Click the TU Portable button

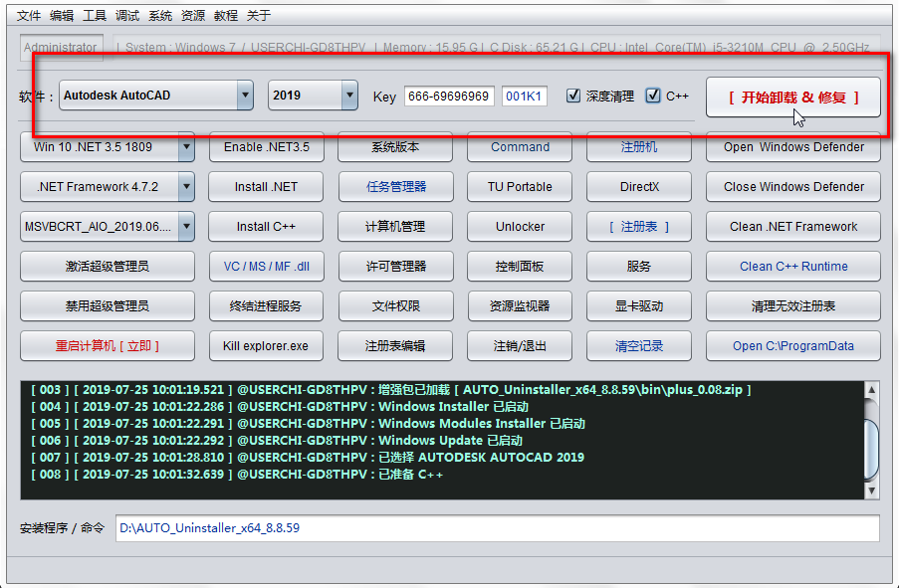coord(520,187)
